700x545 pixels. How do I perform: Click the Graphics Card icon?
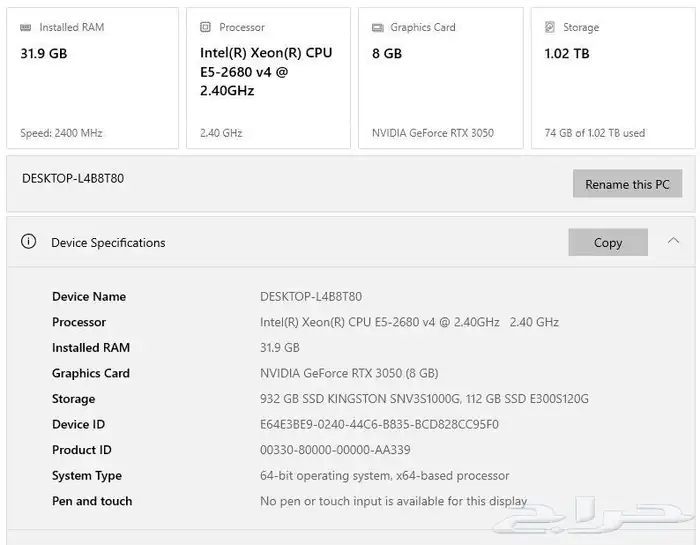click(x=378, y=28)
